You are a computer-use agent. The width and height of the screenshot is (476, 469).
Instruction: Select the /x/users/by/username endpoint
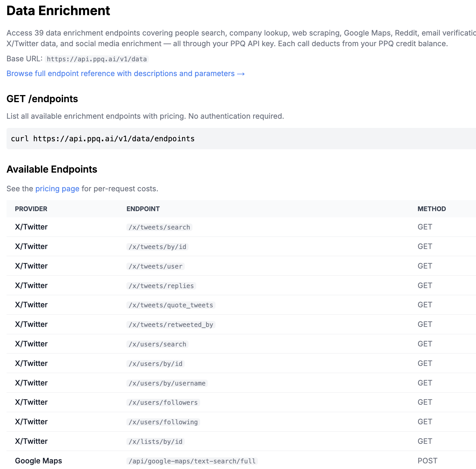(167, 383)
